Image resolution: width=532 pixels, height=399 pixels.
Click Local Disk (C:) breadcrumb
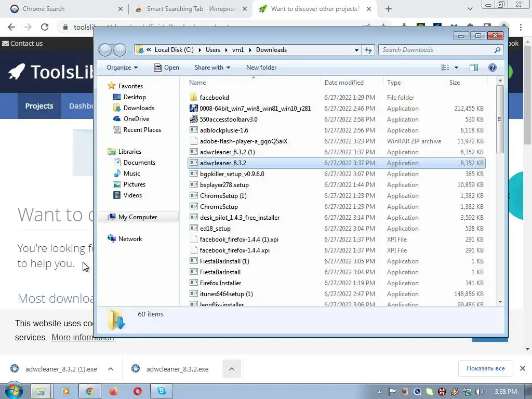[x=174, y=50]
